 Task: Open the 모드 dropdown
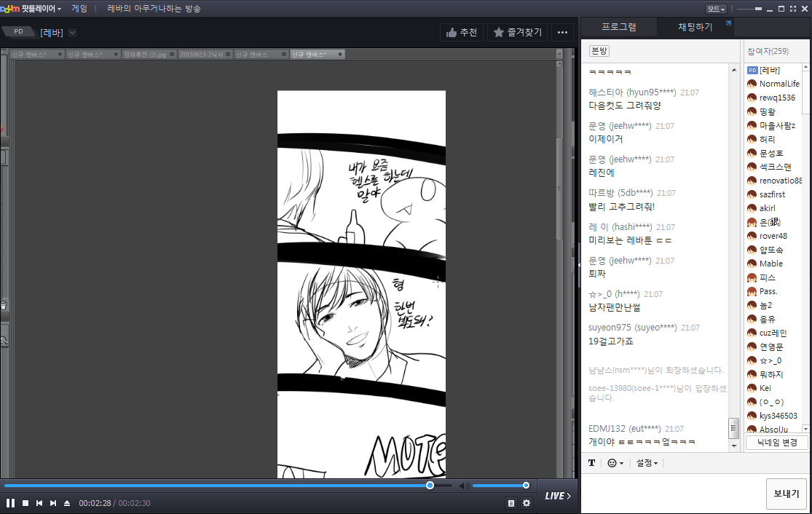point(716,9)
